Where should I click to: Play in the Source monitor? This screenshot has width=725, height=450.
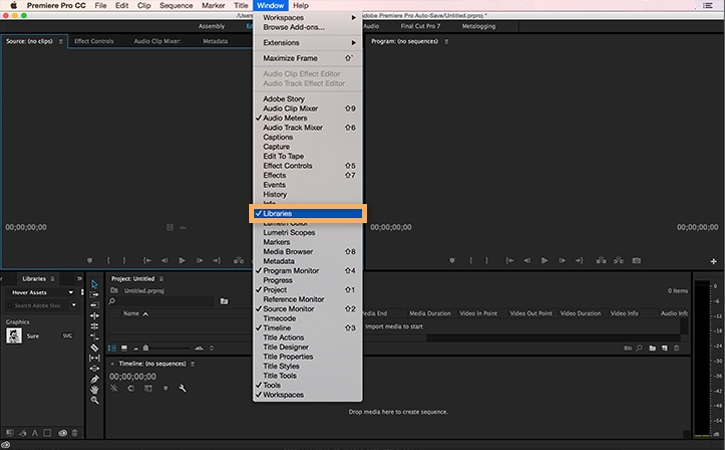(182, 261)
